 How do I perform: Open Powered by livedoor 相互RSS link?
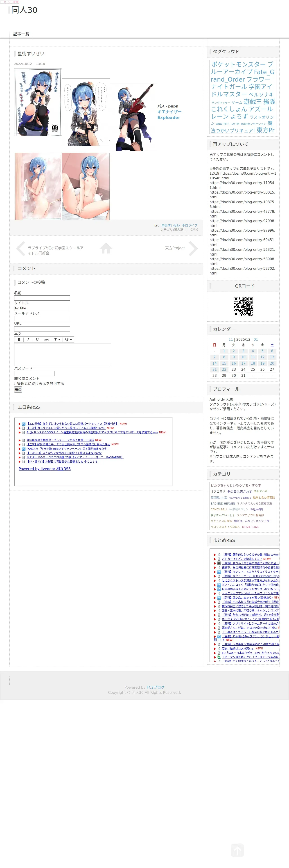coord(44,469)
